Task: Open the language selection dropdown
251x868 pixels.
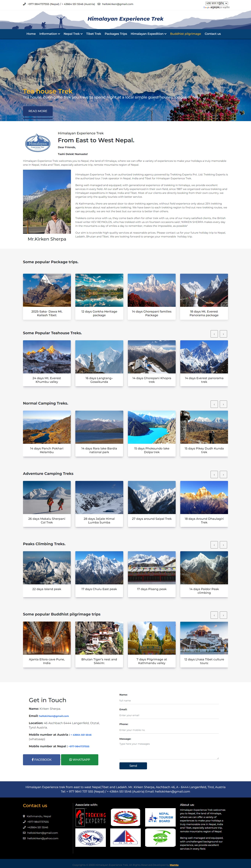Action: 217,3
